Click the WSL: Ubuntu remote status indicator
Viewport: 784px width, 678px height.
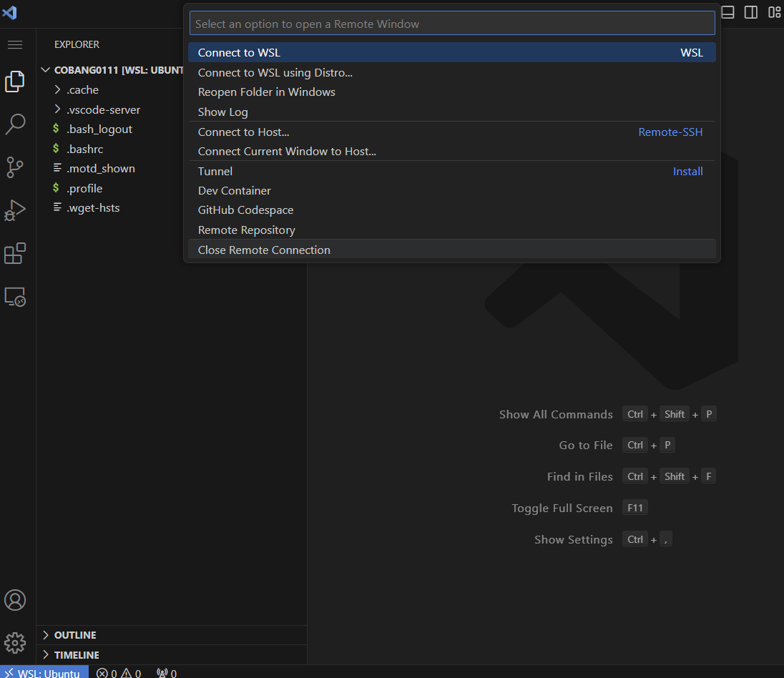tap(44, 672)
